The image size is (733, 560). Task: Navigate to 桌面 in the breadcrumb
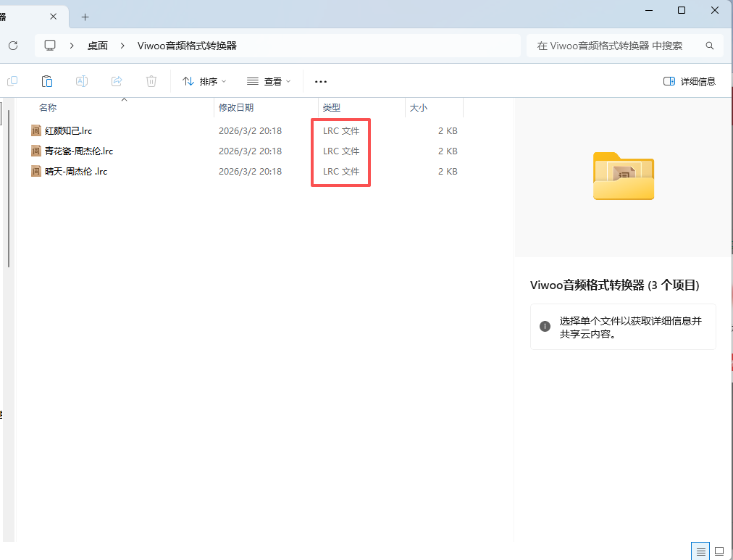[x=98, y=46]
